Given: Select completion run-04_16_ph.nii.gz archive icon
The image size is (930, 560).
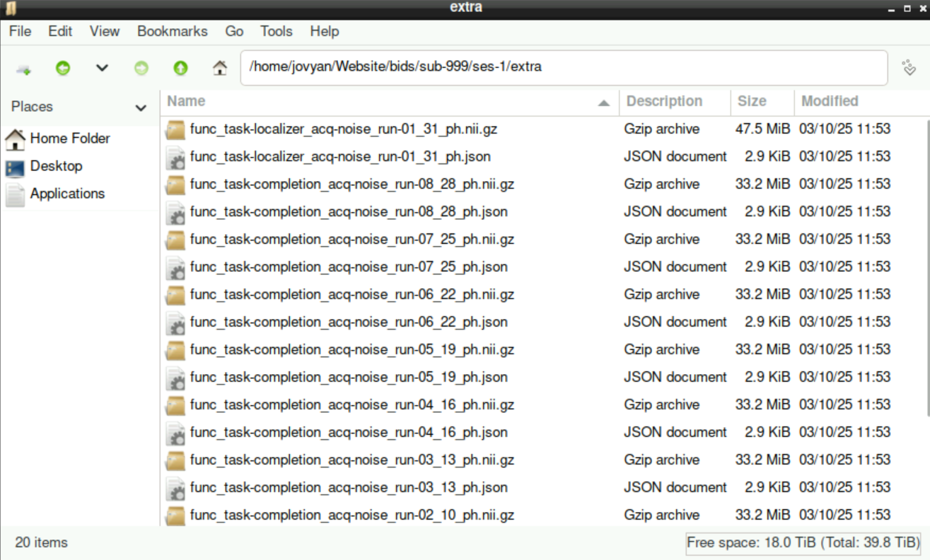Looking at the screenshot, I should (175, 405).
